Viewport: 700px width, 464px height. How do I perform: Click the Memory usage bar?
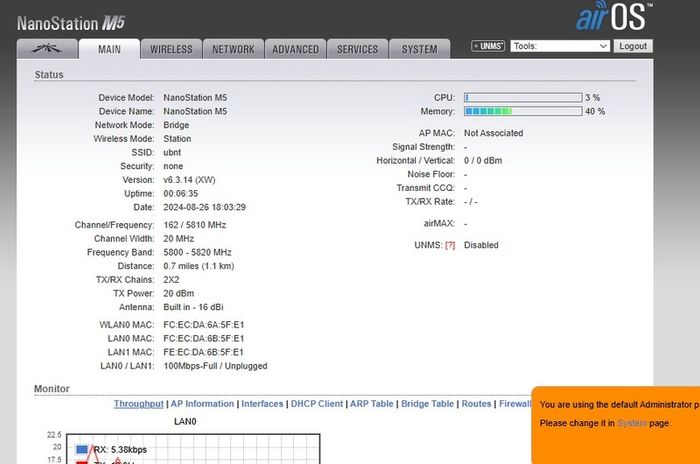[523, 111]
